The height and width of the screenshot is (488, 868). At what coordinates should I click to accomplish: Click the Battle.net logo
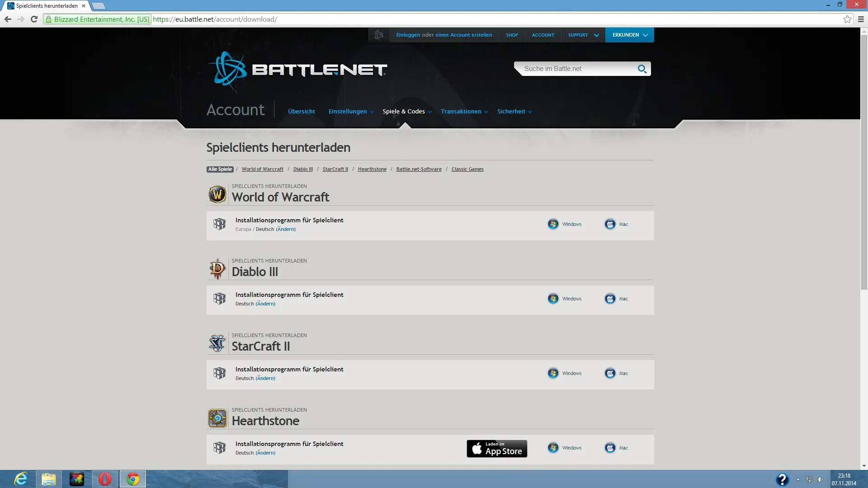[x=297, y=70]
